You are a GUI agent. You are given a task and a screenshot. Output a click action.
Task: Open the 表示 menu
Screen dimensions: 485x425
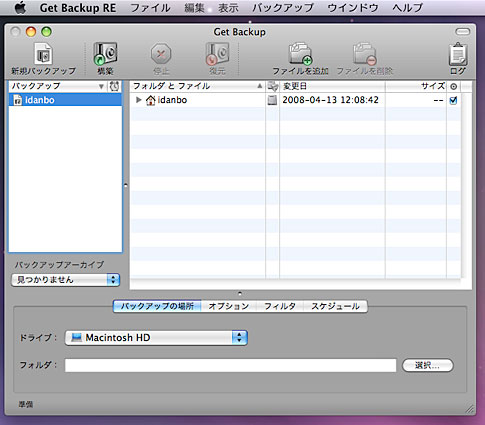click(228, 8)
